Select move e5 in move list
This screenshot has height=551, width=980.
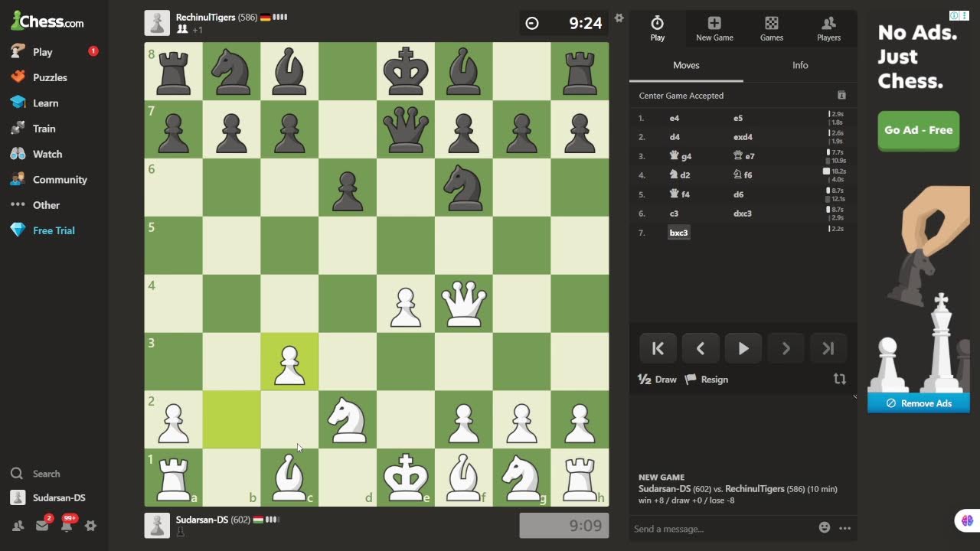pos(738,118)
